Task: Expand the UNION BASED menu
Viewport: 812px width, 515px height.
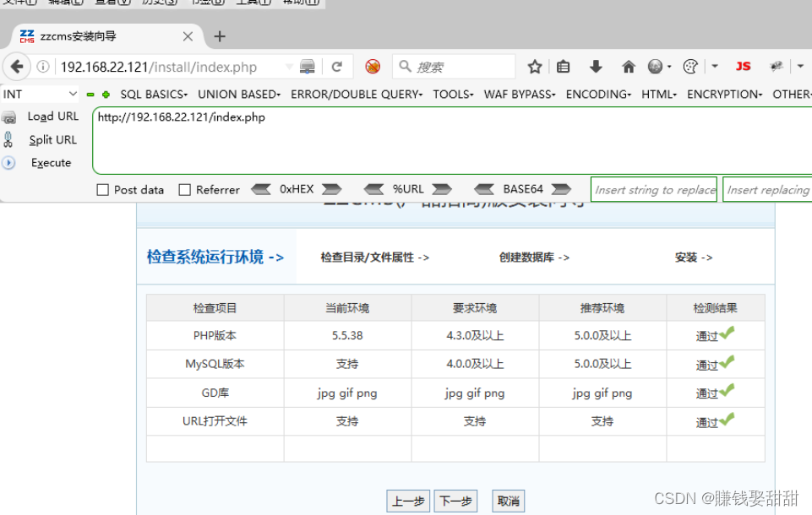Action: [x=239, y=95]
